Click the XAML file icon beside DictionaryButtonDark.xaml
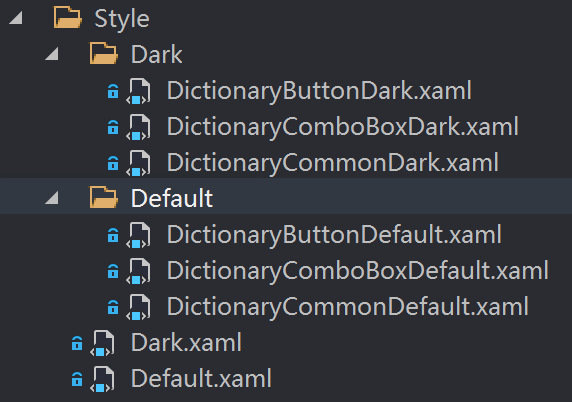This screenshot has height=402, width=572. [138, 91]
